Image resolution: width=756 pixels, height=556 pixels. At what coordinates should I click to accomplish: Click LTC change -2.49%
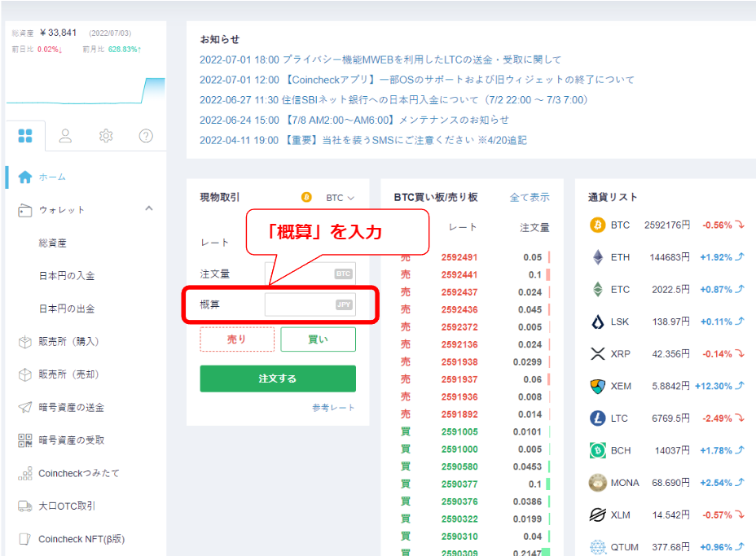click(x=718, y=418)
